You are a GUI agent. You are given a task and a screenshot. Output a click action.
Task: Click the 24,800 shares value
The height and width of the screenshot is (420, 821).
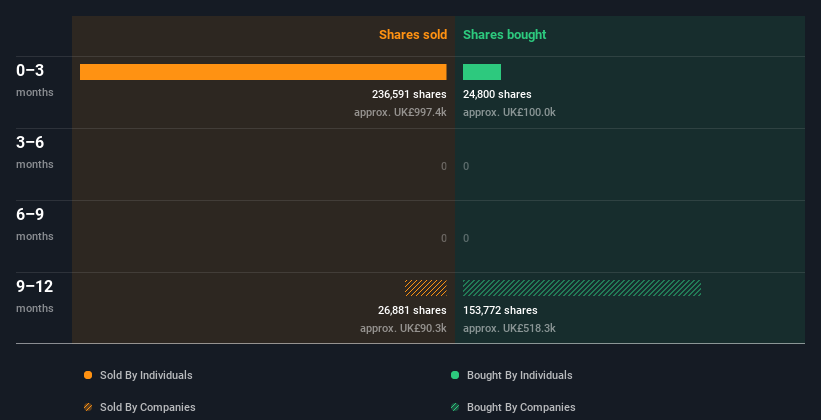tap(497, 94)
